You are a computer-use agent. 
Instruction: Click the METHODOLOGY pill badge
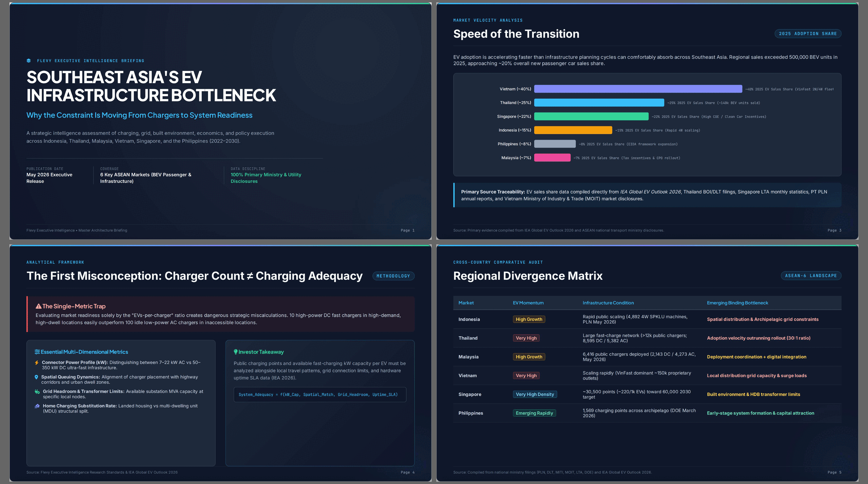point(393,276)
